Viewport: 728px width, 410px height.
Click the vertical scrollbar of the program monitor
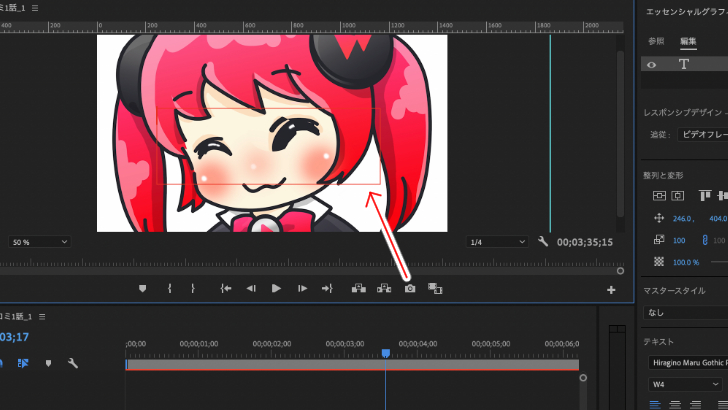click(620, 133)
